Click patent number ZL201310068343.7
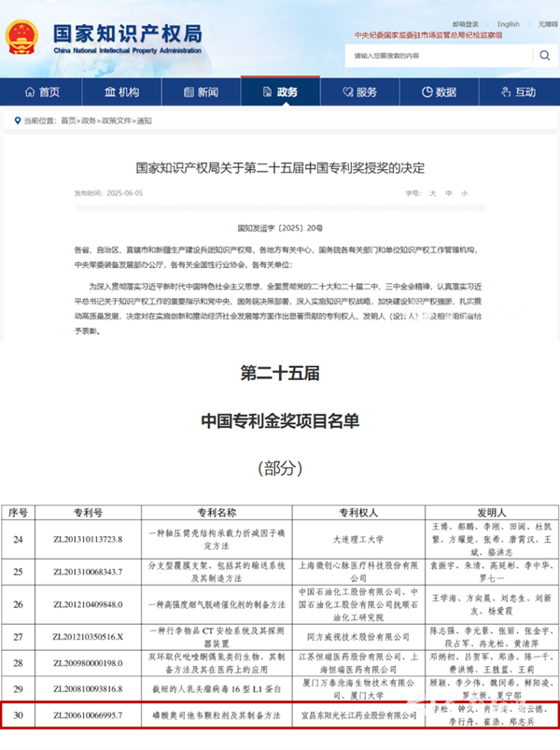This screenshot has width=560, height=750. 88,572
